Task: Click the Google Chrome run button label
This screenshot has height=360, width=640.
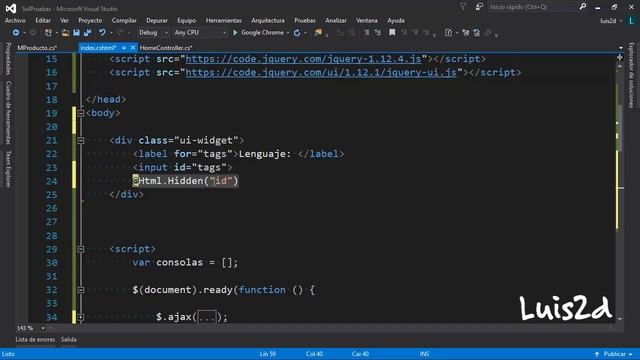Action: pyautogui.click(x=262, y=33)
